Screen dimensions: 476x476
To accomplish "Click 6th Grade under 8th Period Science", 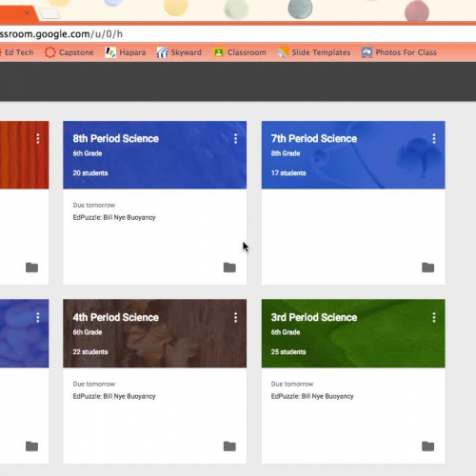I will pos(88,153).
